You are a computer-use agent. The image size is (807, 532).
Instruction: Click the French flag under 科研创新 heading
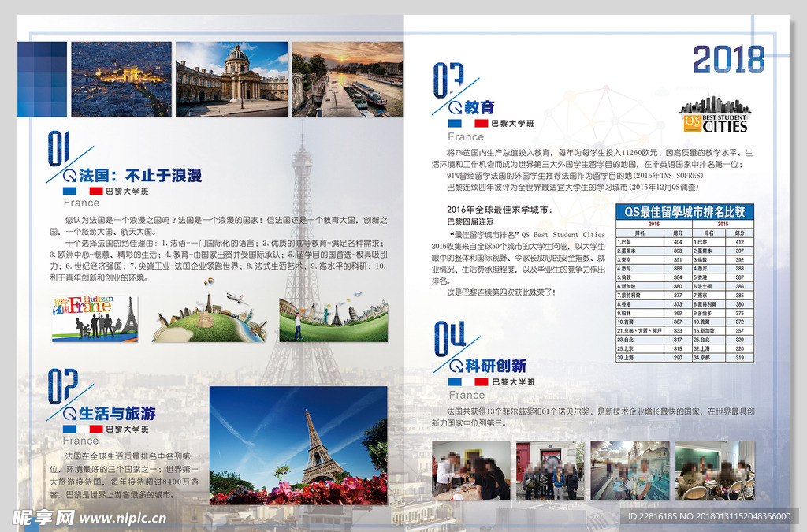(468, 381)
